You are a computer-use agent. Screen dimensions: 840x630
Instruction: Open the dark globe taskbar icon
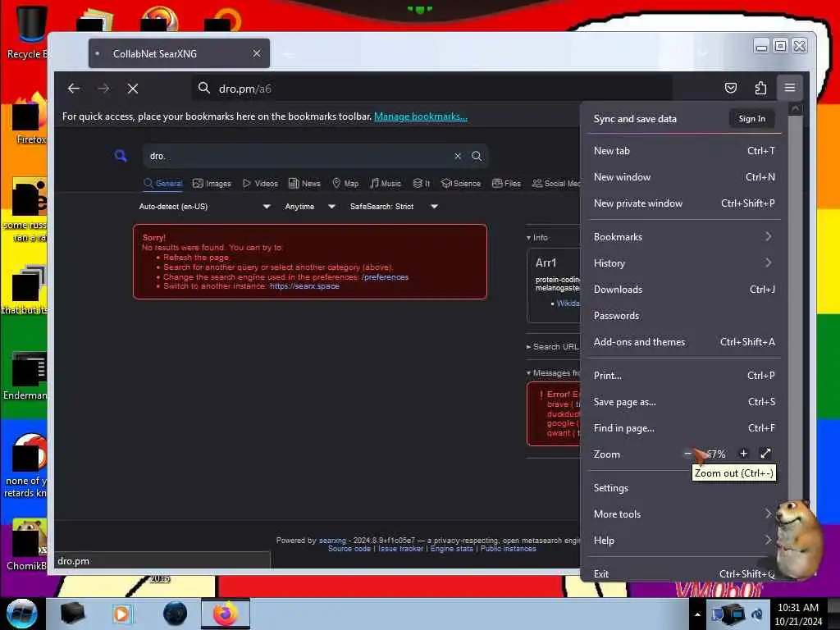coord(176,614)
